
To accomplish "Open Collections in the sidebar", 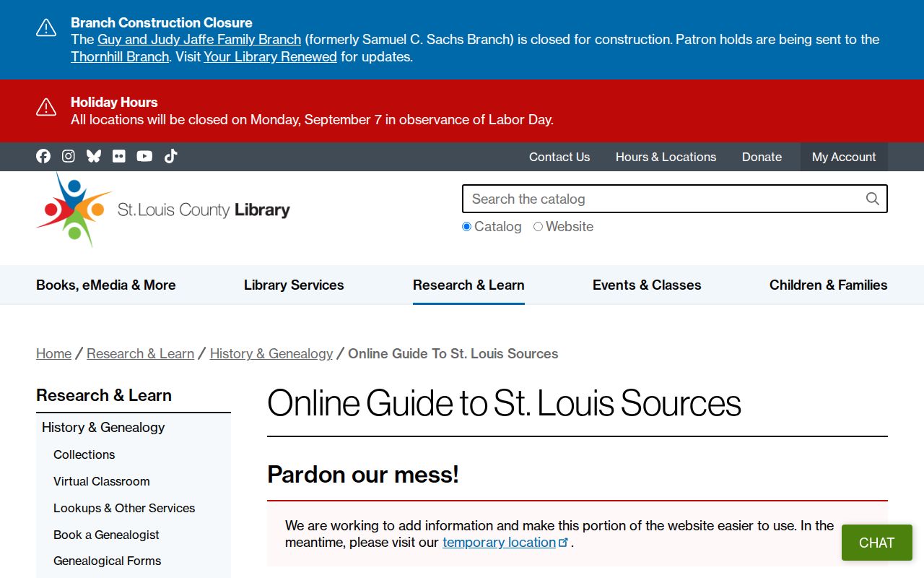I will tap(84, 454).
